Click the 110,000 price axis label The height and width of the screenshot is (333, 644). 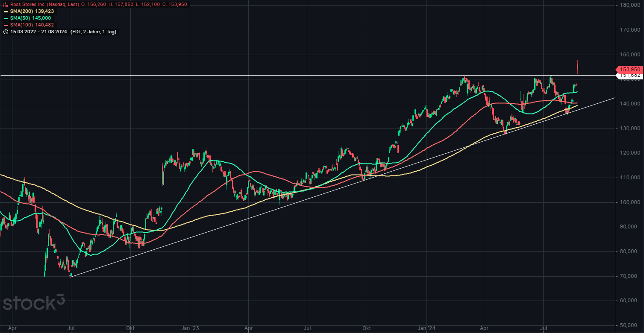(x=631, y=178)
